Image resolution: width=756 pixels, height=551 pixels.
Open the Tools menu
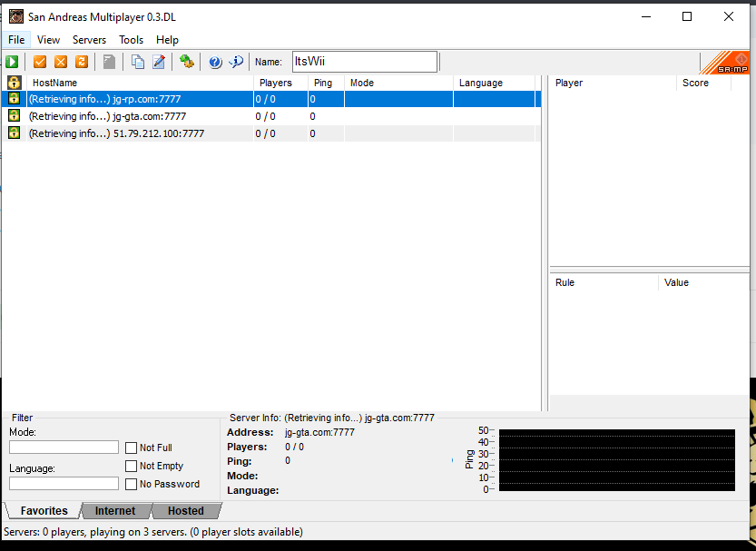(131, 40)
